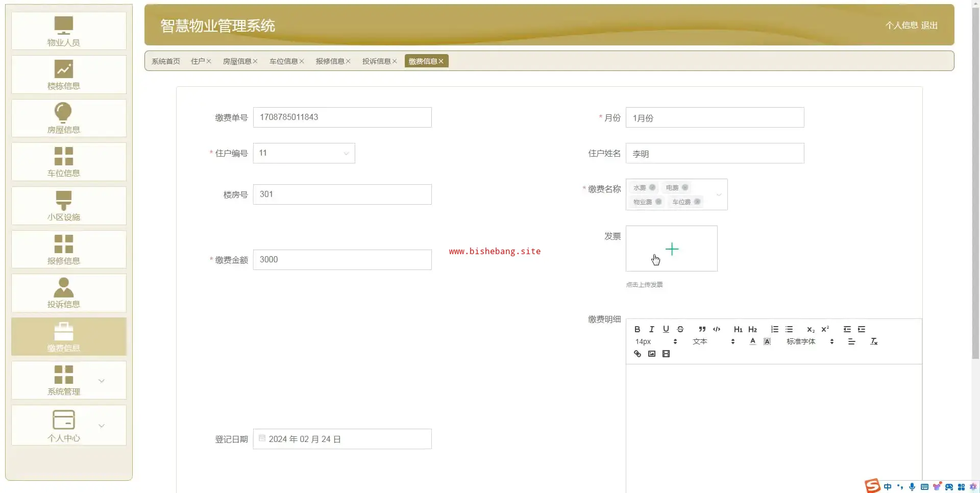Remove the 车位费 tag from 缴费名称
This screenshot has width=980, height=493.
697,202
